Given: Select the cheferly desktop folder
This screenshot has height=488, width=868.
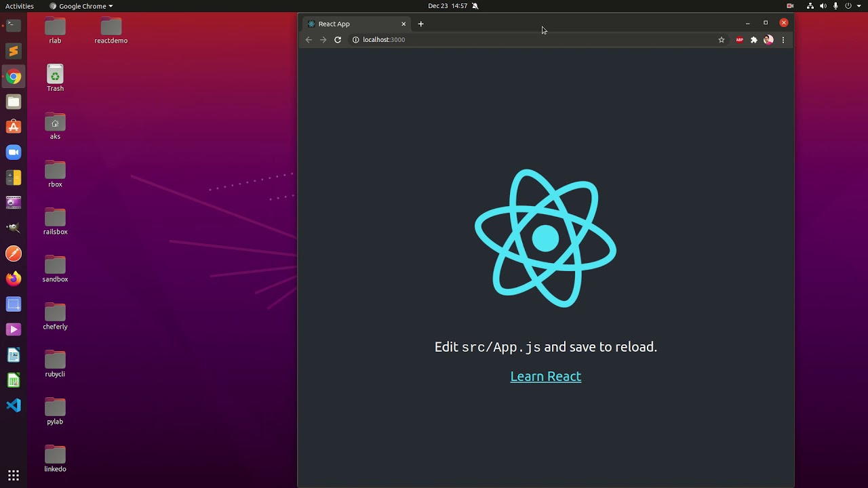Looking at the screenshot, I should pos(55,317).
